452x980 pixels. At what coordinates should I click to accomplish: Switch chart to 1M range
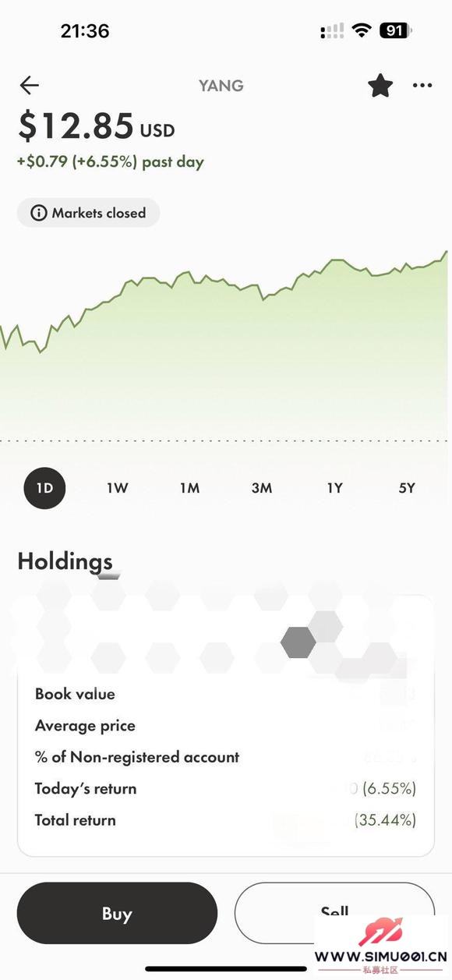[x=189, y=488]
